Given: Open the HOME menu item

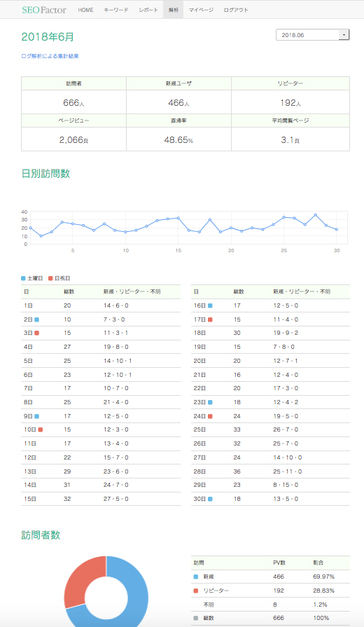Looking at the screenshot, I should click(x=85, y=10).
